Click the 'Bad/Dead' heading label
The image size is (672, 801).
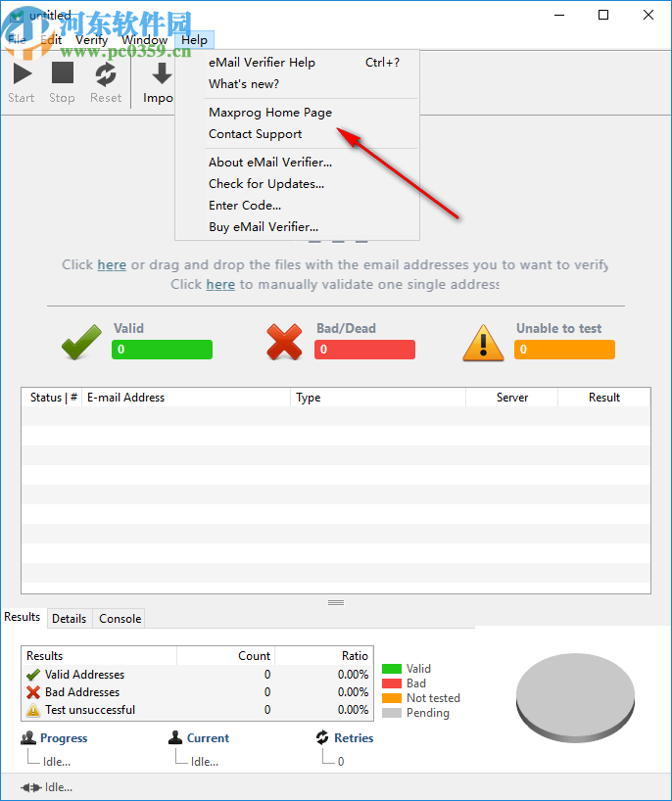coord(346,328)
